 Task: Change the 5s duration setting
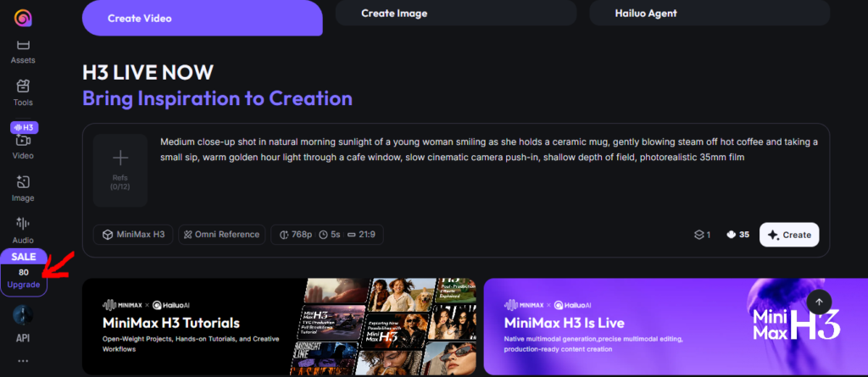(x=330, y=235)
